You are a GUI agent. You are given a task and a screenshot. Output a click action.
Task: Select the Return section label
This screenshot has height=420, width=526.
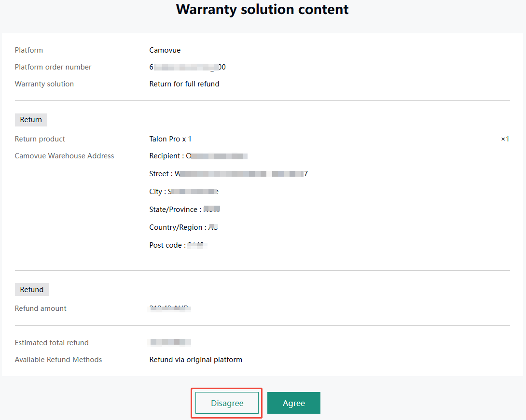tap(31, 120)
